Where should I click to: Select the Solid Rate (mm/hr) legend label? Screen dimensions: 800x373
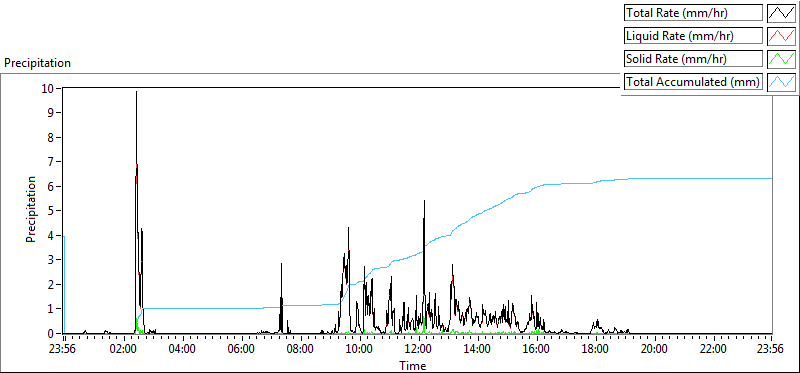(x=693, y=59)
